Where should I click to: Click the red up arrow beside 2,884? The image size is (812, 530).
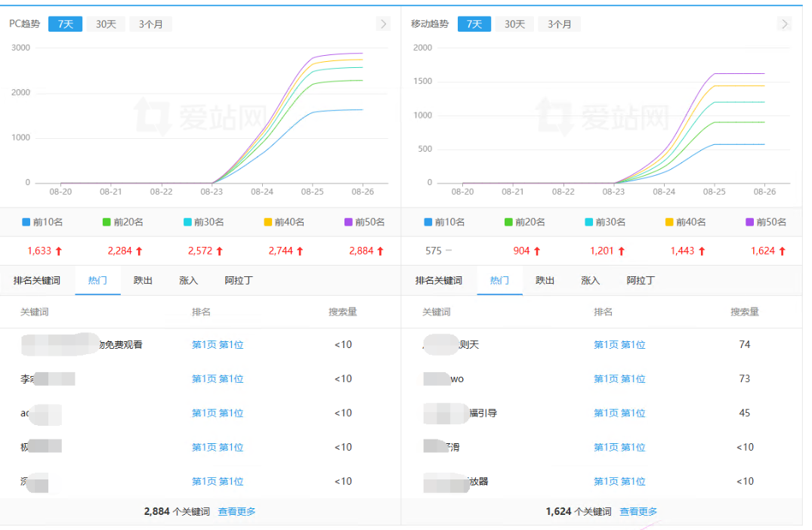click(380, 251)
